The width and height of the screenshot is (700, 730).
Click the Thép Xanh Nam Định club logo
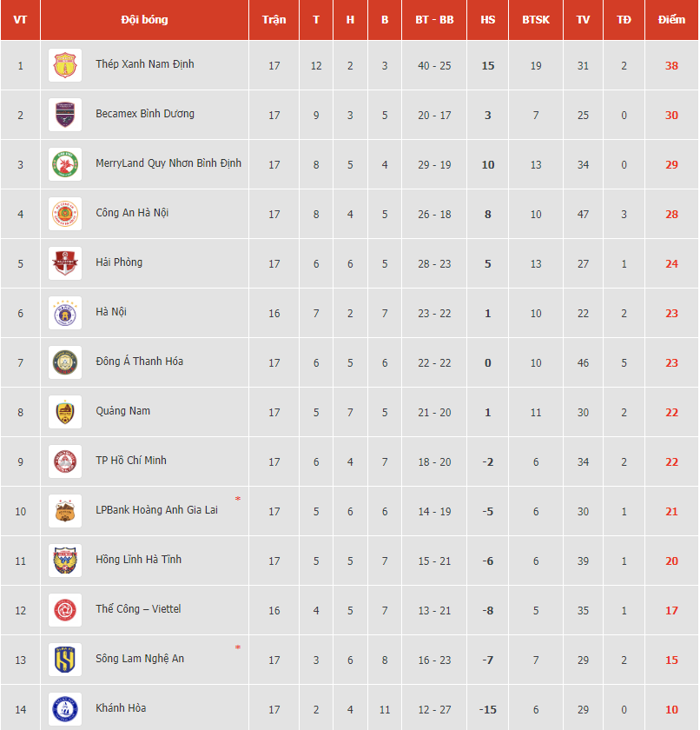pyautogui.click(x=65, y=65)
